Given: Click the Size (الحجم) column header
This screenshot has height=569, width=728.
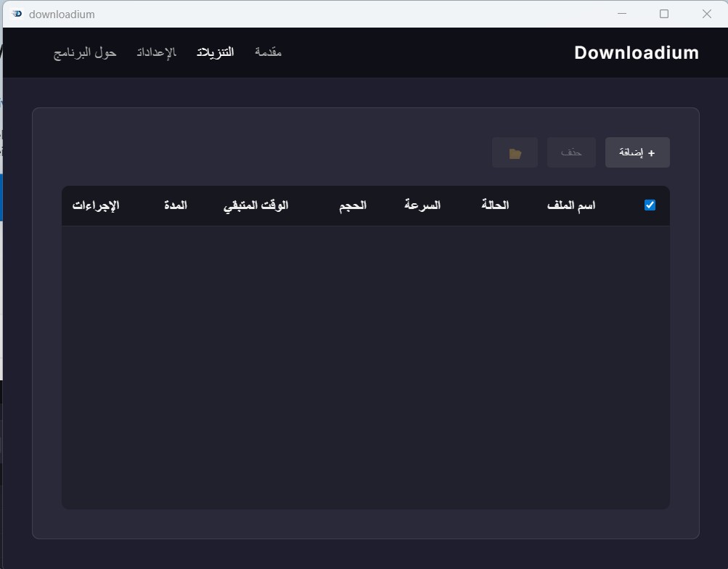Looking at the screenshot, I should tap(353, 205).
